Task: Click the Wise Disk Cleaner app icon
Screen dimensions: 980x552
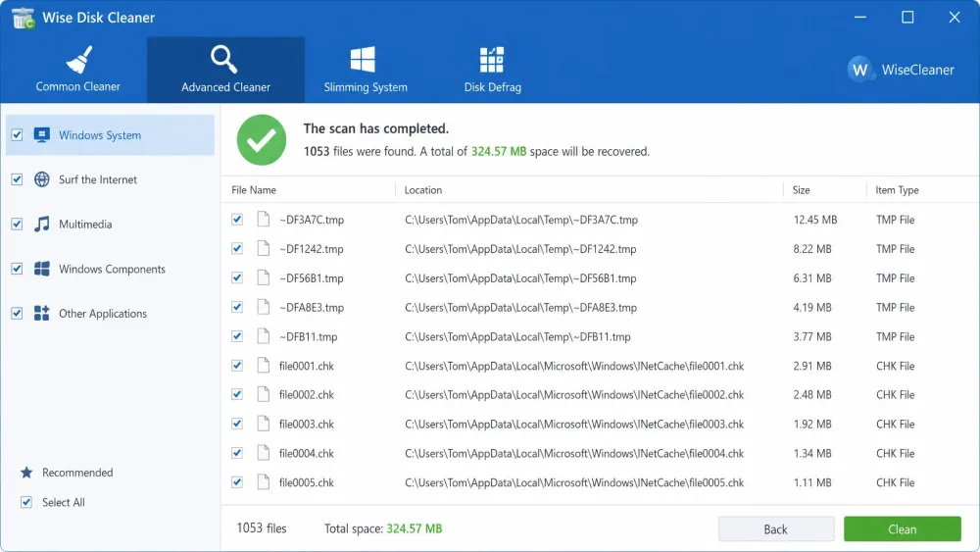Action: [24, 18]
